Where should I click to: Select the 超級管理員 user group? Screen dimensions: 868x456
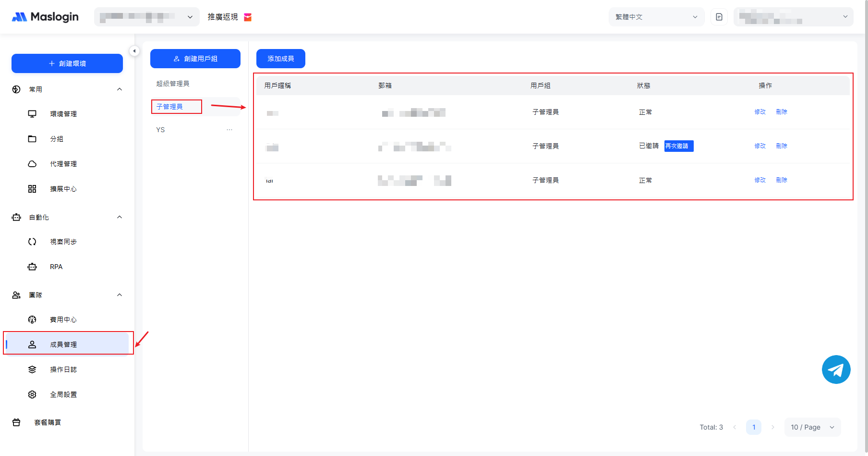tap(173, 84)
